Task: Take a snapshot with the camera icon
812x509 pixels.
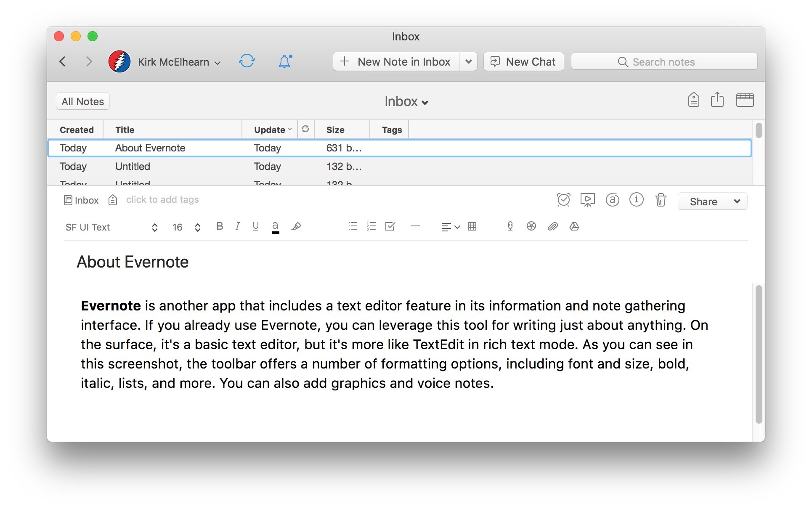Action: (531, 226)
